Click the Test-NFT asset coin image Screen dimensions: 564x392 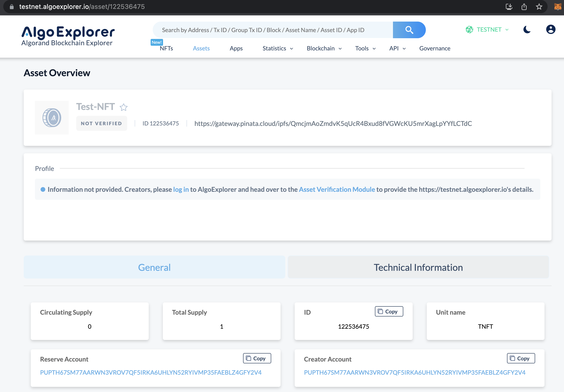pos(52,117)
